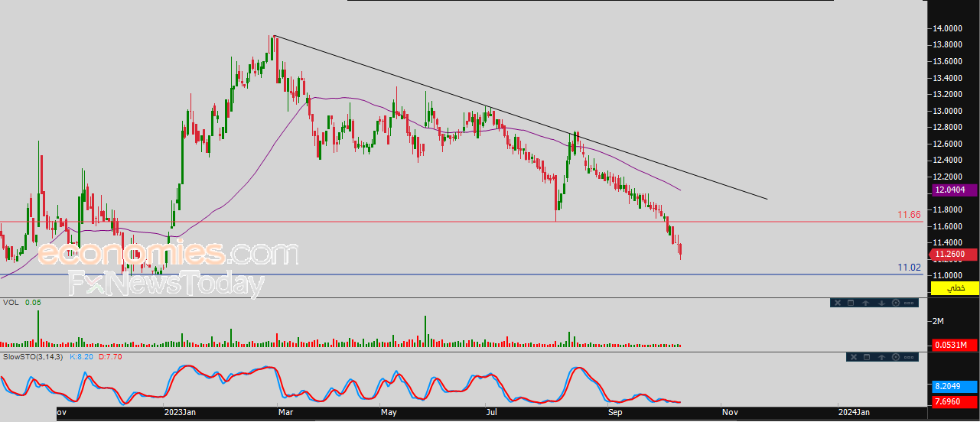Open VOL indicator settings gear
Screen dimensions: 980x422
(x=896, y=303)
